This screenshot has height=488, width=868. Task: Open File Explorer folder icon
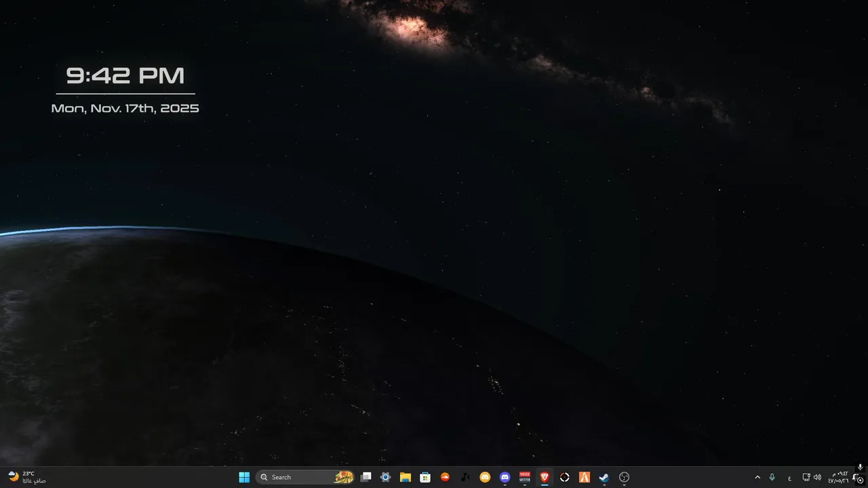406,477
